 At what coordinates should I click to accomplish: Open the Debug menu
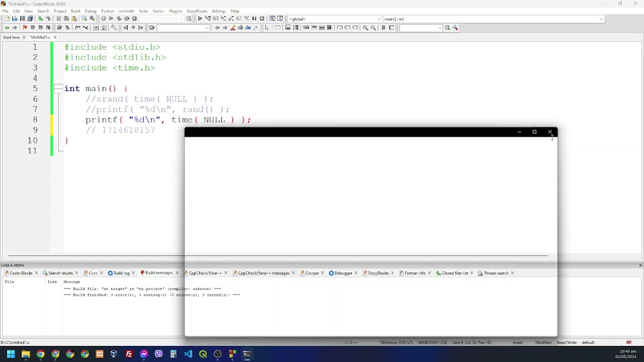(x=91, y=11)
